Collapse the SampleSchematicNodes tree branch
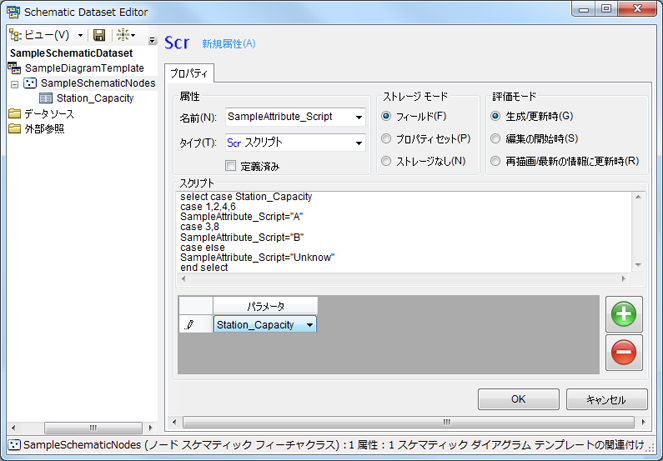This screenshot has width=663, height=461. pos(14,83)
